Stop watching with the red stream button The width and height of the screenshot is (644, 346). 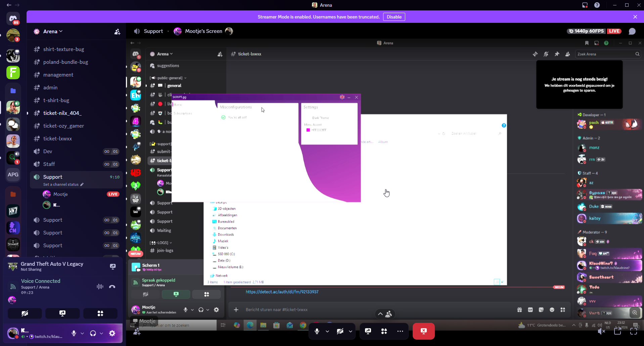click(424, 331)
